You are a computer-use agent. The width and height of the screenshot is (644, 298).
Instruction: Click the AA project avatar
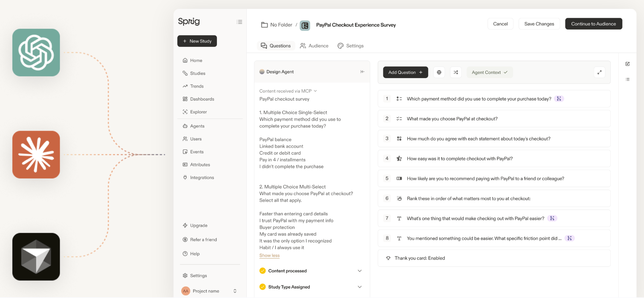(186, 291)
